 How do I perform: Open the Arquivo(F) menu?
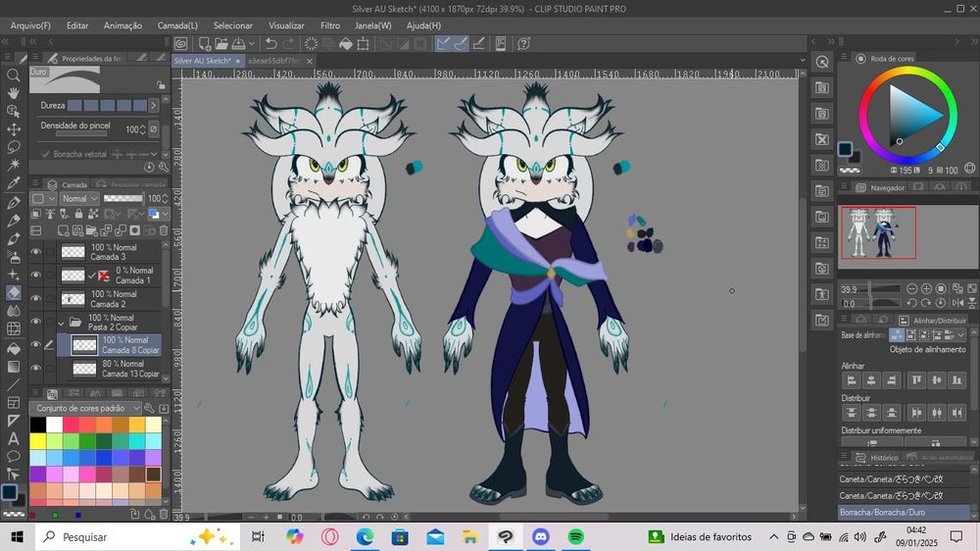[30, 25]
